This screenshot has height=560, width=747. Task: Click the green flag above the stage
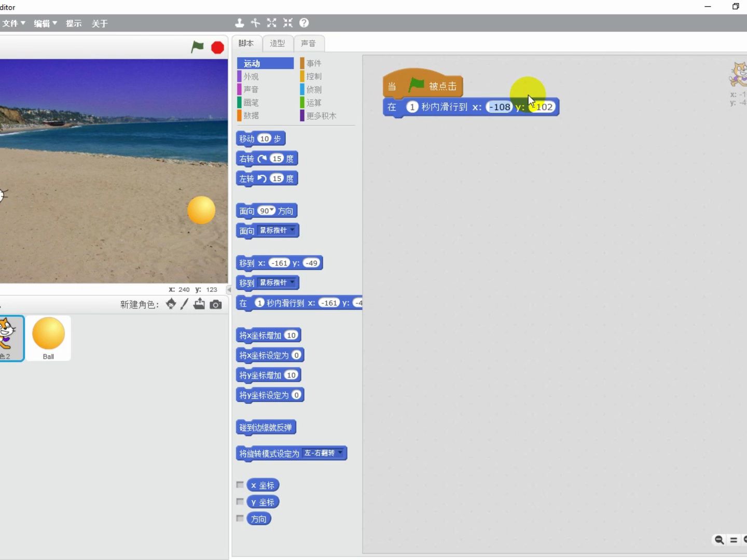pyautogui.click(x=197, y=47)
